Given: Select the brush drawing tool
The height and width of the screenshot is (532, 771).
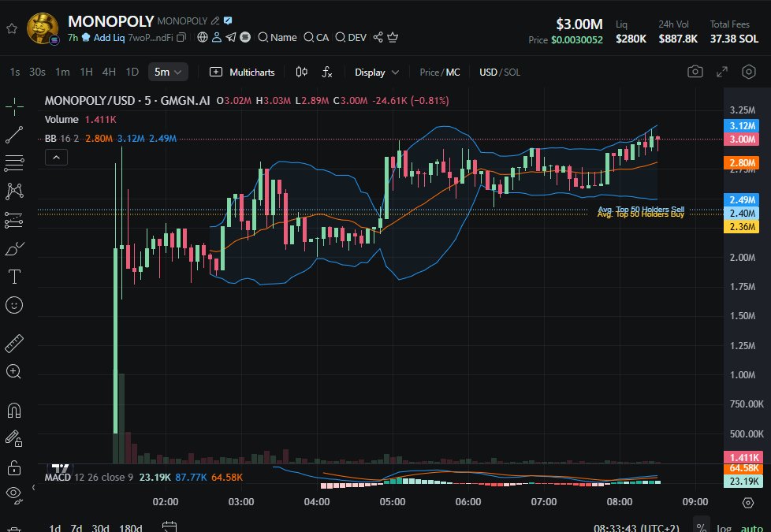Looking at the screenshot, I should point(14,248).
